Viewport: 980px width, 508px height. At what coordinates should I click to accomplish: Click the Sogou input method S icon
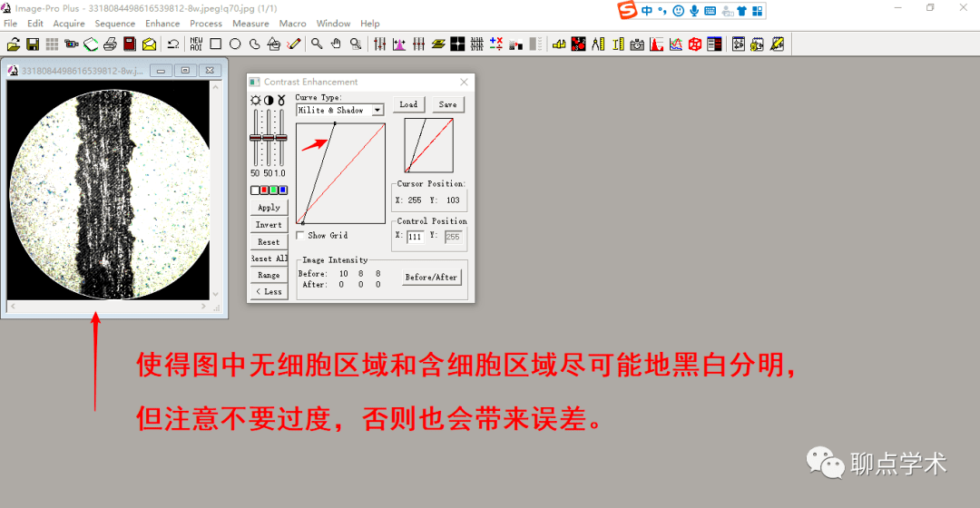point(627,10)
